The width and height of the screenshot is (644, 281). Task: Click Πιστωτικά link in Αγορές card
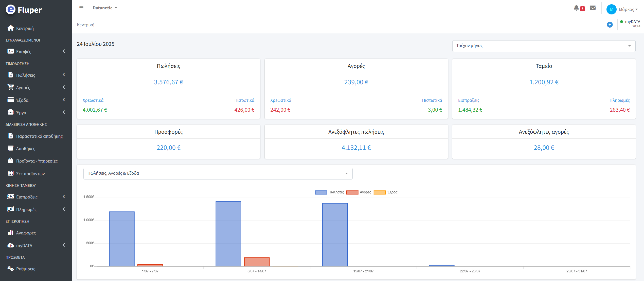(432, 100)
